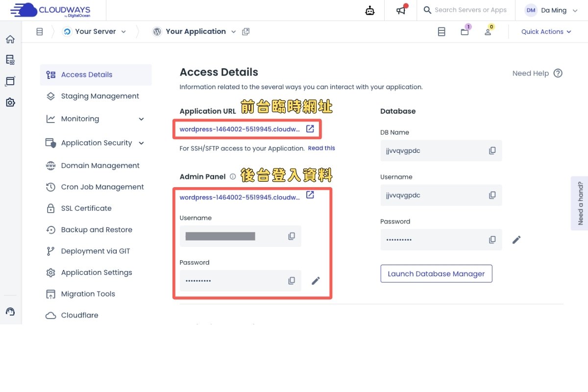The width and height of the screenshot is (588, 392).
Task: Open Application URL in new tab icon
Action: pos(310,129)
